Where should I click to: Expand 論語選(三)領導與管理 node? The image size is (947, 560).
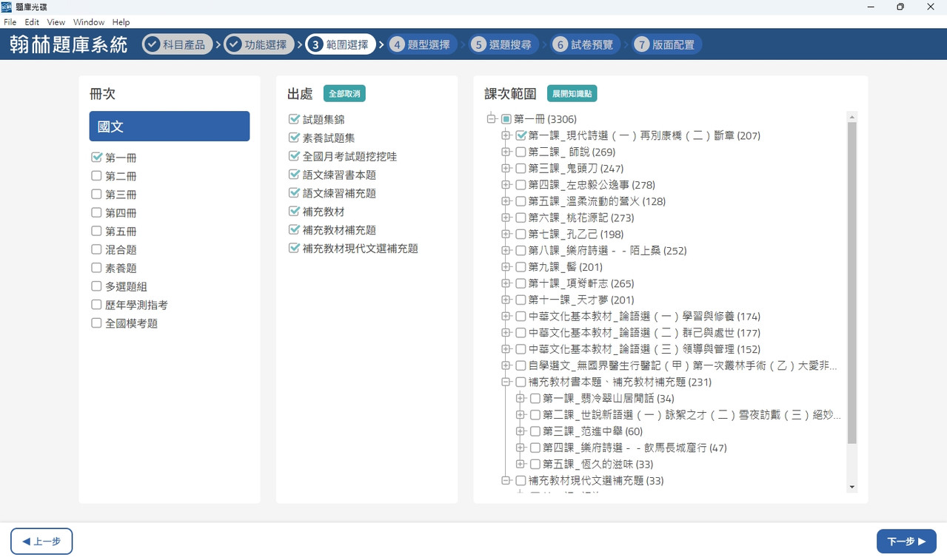coord(506,349)
